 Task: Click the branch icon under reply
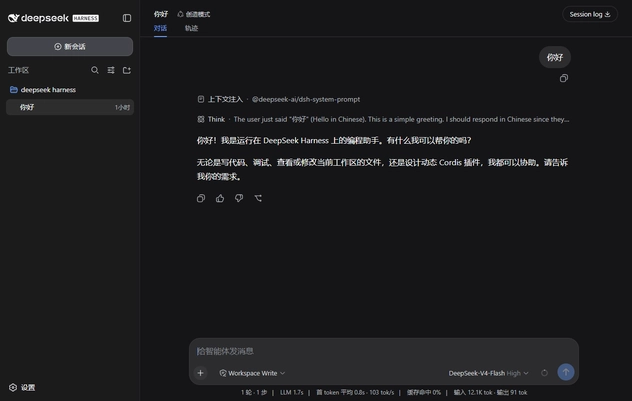tap(258, 198)
